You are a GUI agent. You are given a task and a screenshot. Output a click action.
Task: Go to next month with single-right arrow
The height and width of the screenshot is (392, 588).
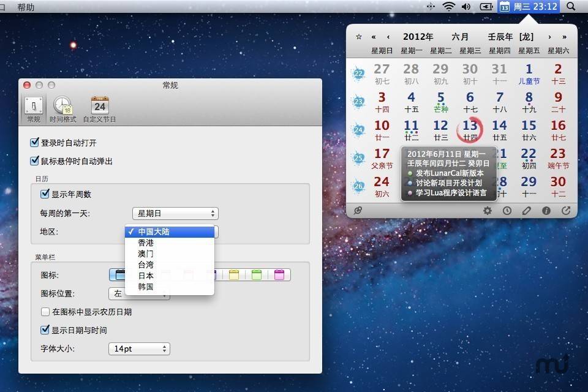(x=550, y=37)
